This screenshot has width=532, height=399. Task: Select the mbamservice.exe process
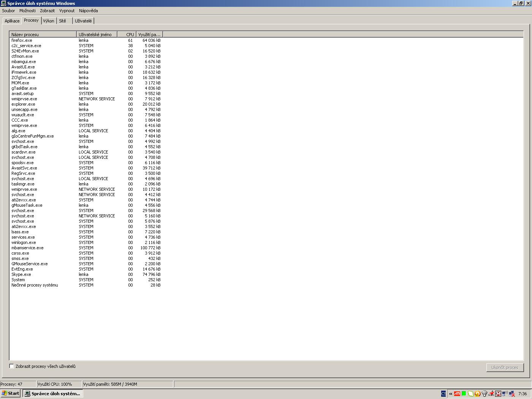tap(86, 248)
